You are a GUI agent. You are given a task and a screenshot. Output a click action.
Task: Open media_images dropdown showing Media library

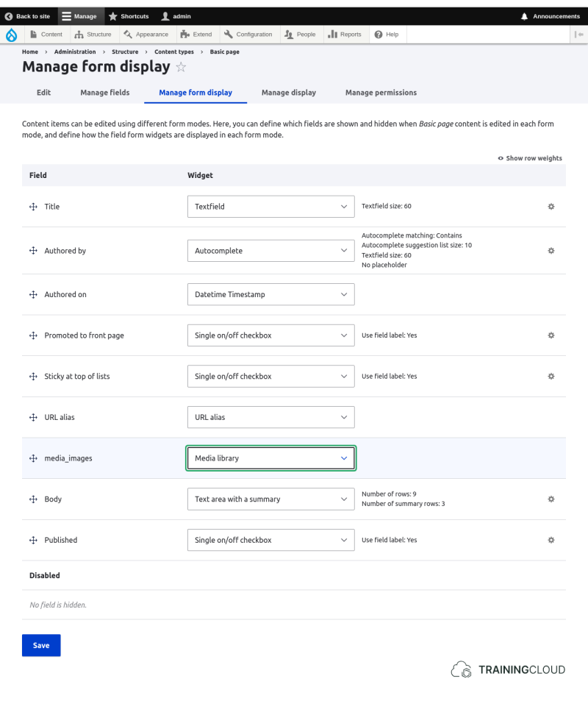271,458
